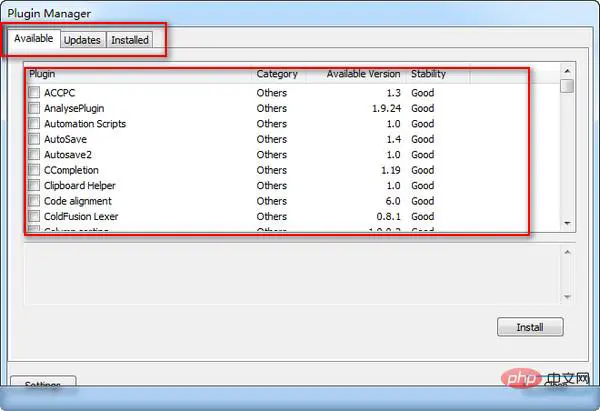The image size is (600, 411).
Task: Select the AnalysePlugin name
Action: point(74,108)
